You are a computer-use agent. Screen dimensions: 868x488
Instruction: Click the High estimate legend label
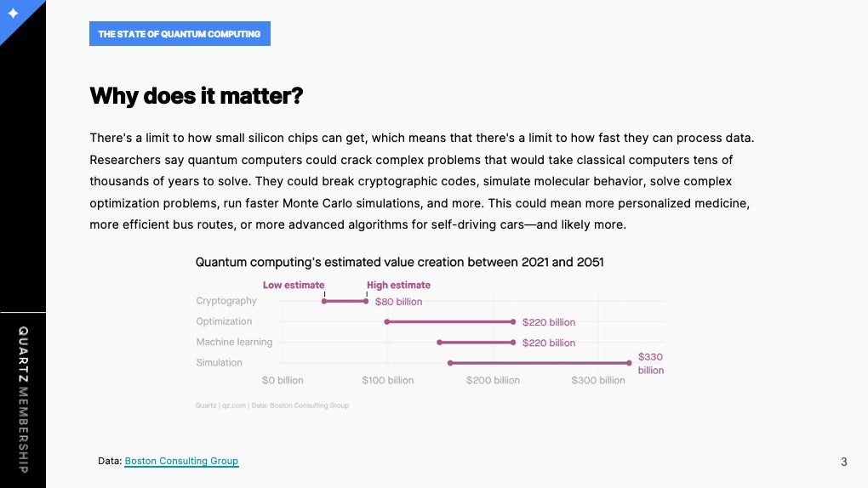click(398, 285)
